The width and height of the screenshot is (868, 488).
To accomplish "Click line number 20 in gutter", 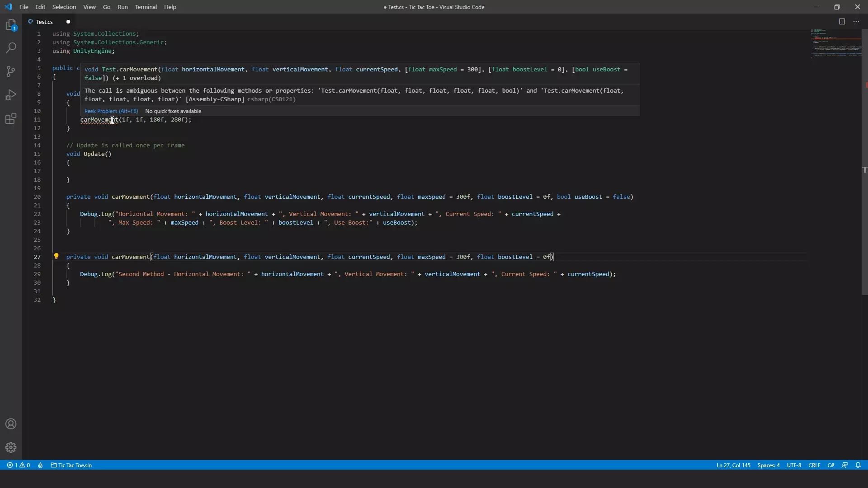I will [37, 197].
